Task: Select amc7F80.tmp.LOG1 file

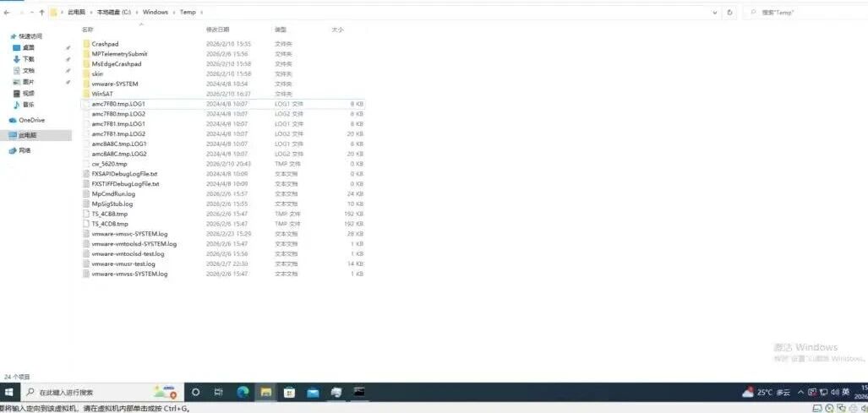Action: [x=222, y=103]
